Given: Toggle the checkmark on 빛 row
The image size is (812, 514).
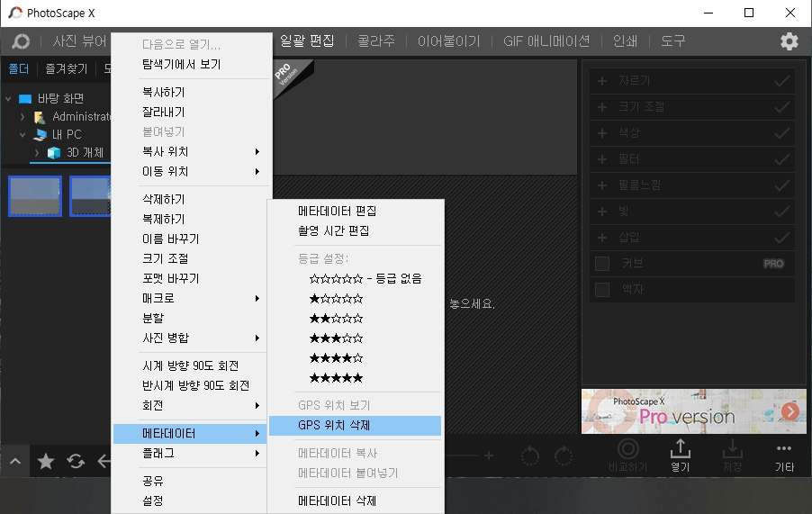Looking at the screenshot, I should [x=782, y=212].
